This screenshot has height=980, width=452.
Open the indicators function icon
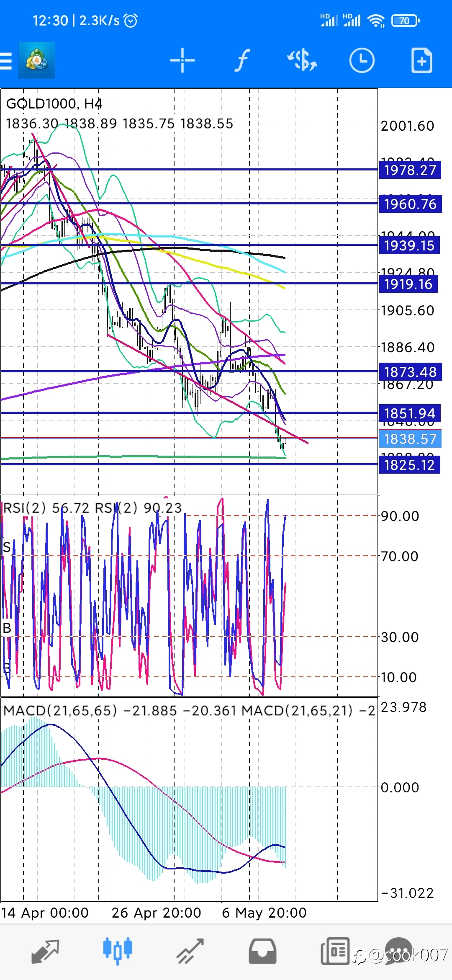[242, 61]
